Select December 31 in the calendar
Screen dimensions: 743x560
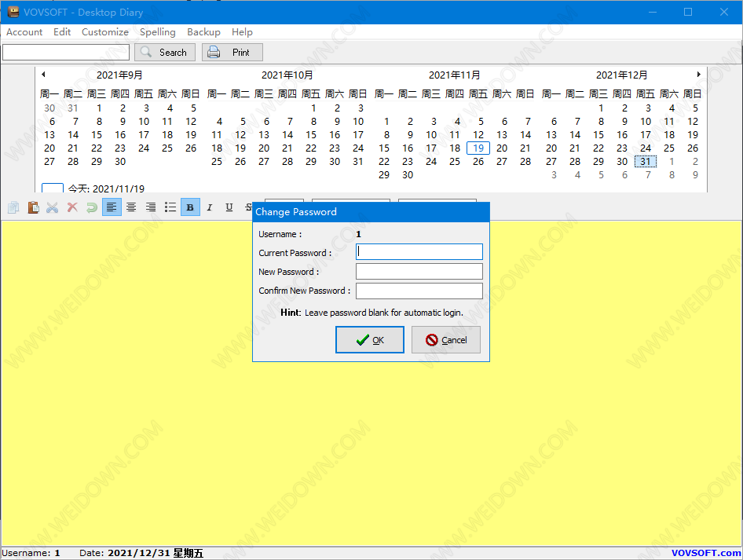click(646, 162)
